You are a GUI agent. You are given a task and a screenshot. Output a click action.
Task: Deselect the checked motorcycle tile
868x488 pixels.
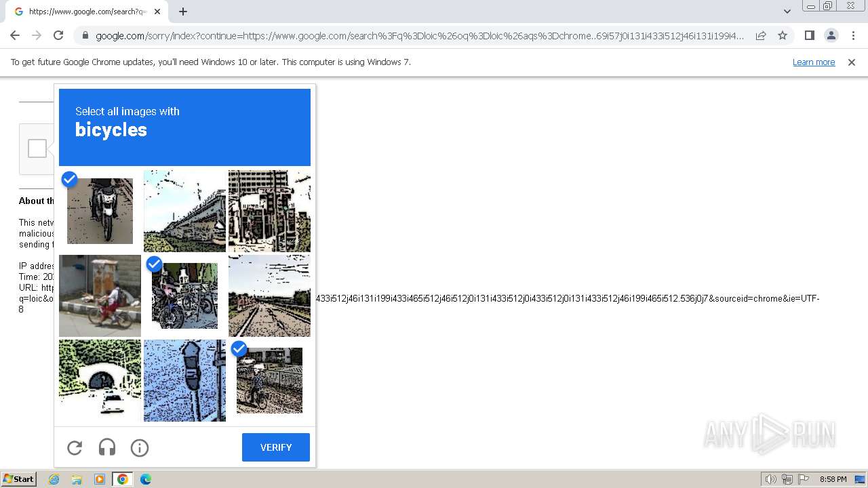(x=100, y=211)
